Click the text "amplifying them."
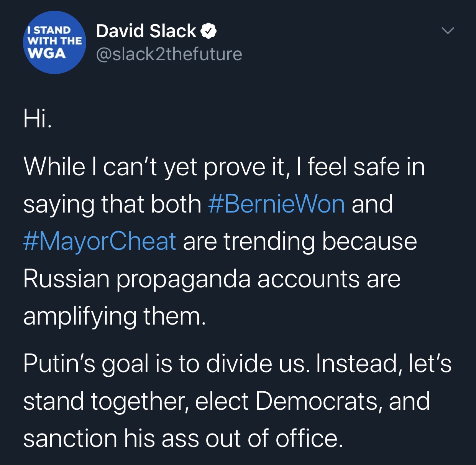The height and width of the screenshot is (465, 476). (114, 316)
